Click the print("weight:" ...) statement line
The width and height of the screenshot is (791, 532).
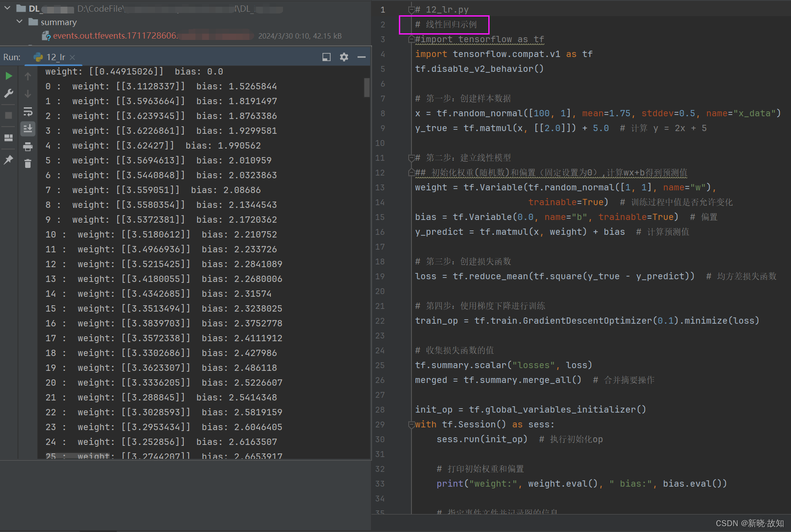[582, 484]
